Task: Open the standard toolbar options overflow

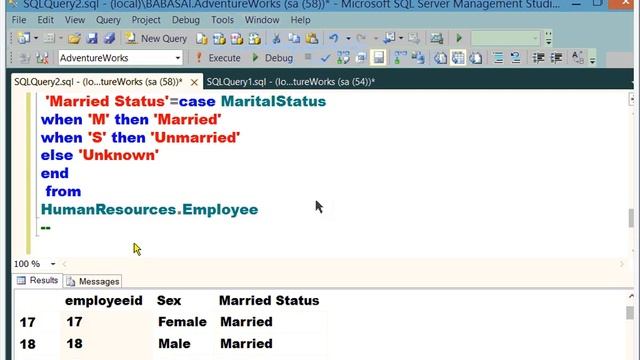Action: point(549,38)
